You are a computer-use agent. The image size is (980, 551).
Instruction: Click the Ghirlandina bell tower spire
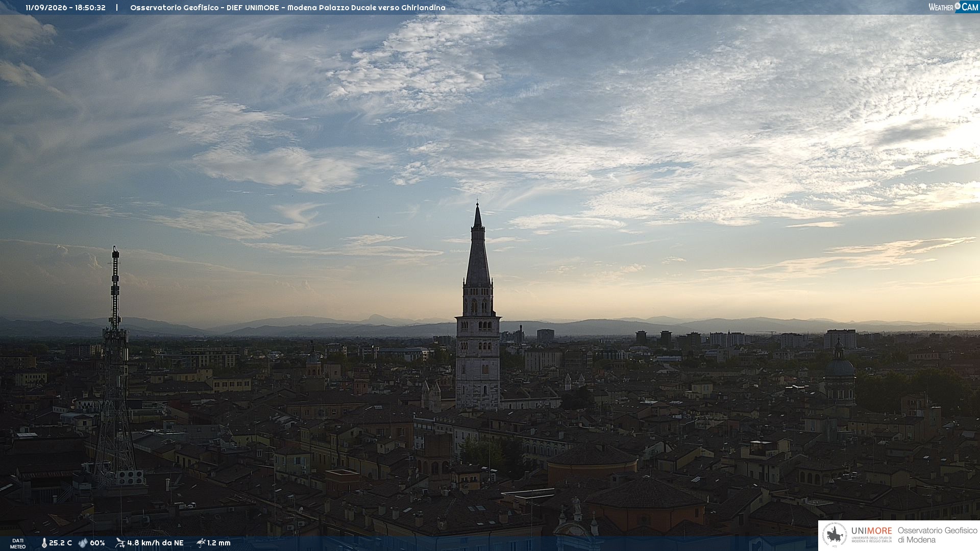point(478,245)
